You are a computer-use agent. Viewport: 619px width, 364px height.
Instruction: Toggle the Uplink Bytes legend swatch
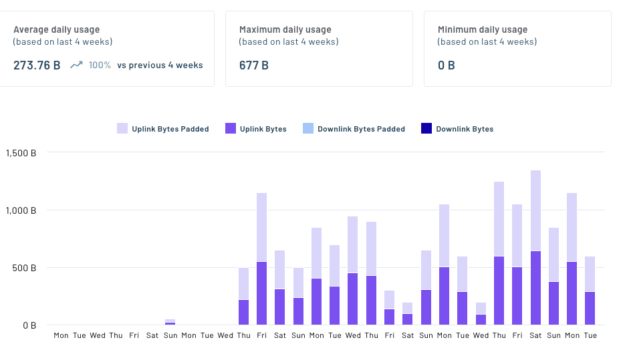[231, 128]
